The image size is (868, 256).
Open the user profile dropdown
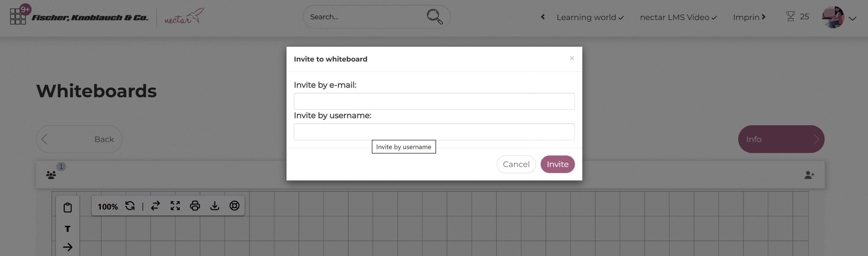pyautogui.click(x=852, y=18)
